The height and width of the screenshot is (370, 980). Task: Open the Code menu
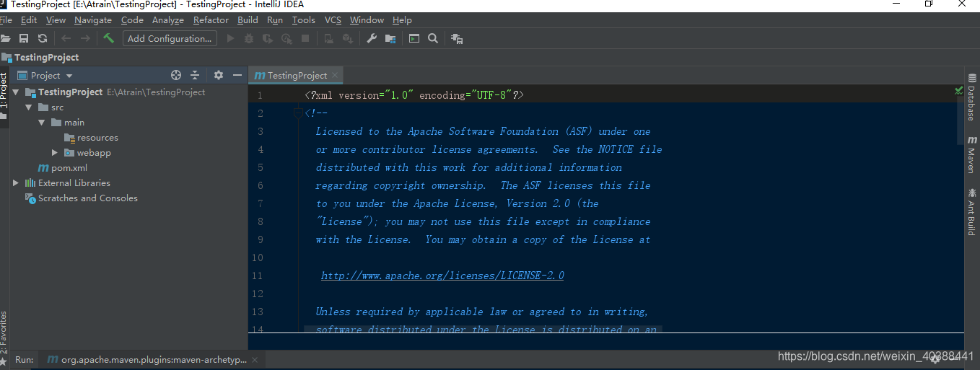click(x=132, y=20)
